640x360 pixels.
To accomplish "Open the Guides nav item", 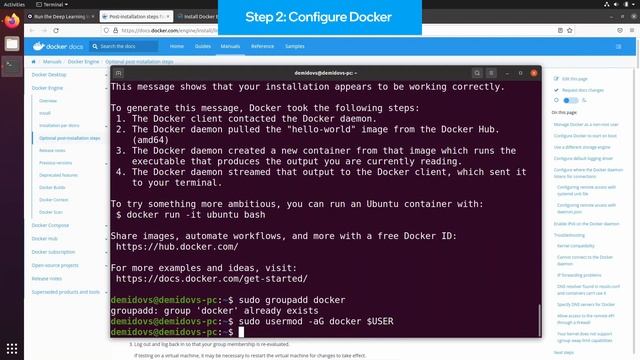I will (203, 46).
